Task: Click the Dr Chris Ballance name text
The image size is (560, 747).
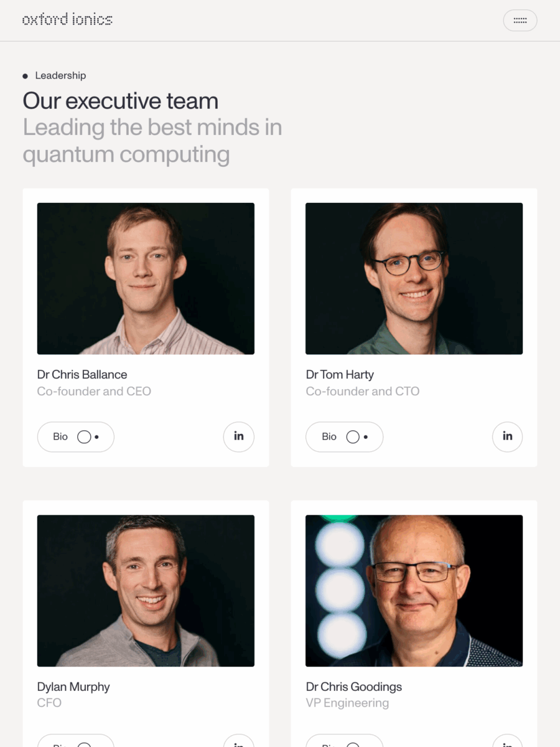Action: pyautogui.click(x=82, y=375)
